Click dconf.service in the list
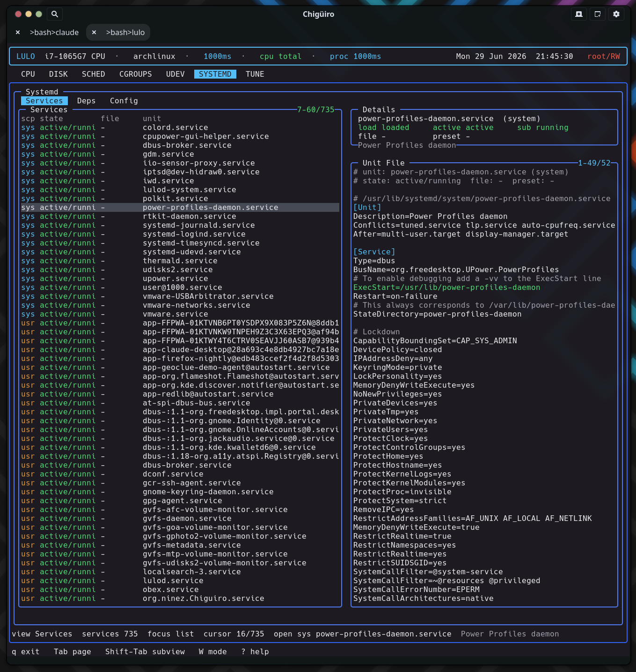The height and width of the screenshot is (672, 636). 180,474
